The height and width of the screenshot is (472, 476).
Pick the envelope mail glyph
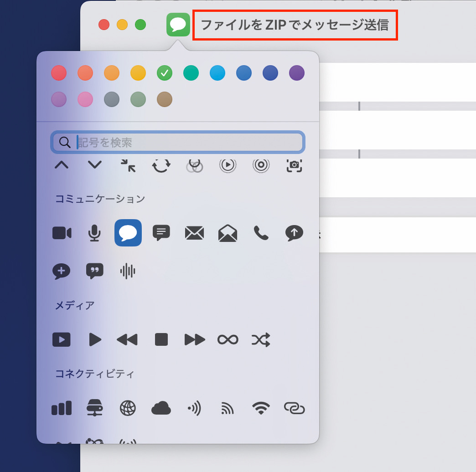pos(194,233)
